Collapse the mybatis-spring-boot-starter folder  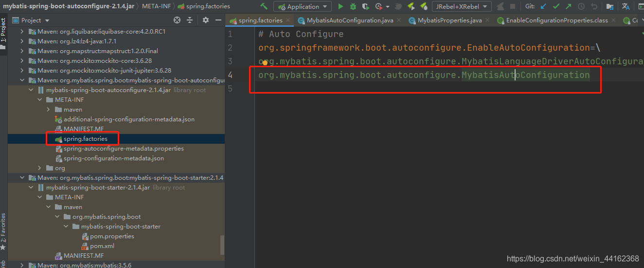66,226
